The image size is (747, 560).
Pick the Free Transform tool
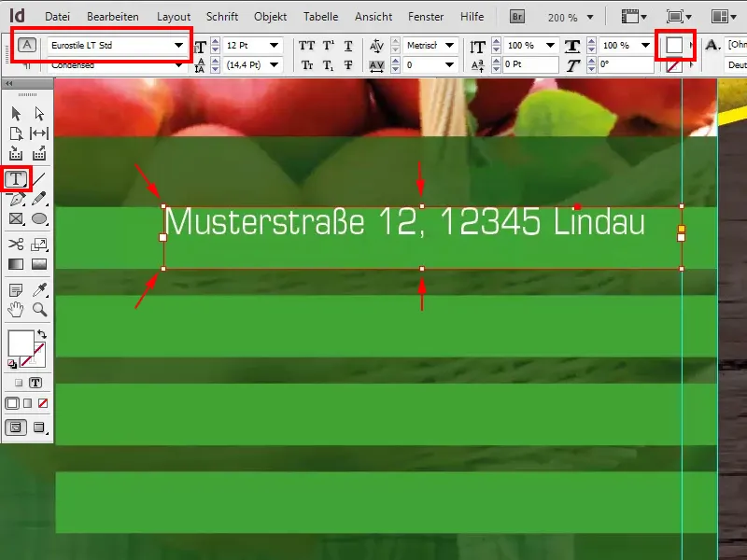tap(39, 245)
